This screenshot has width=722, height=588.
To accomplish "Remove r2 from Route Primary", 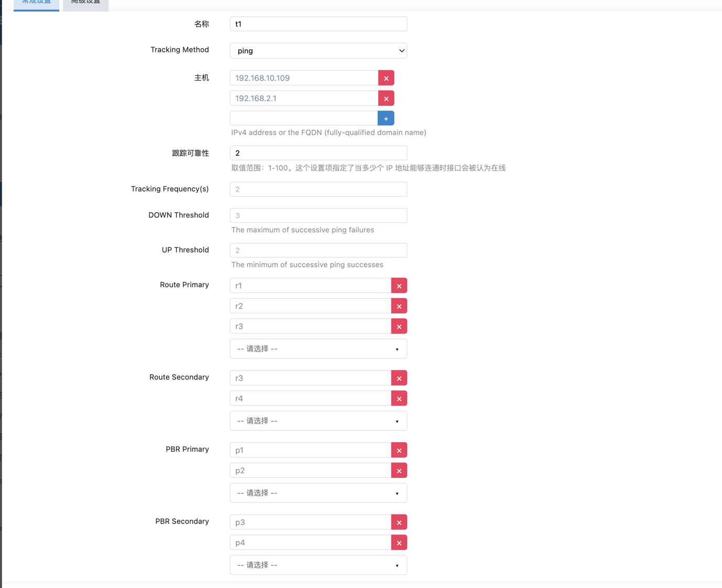I will pyautogui.click(x=399, y=306).
